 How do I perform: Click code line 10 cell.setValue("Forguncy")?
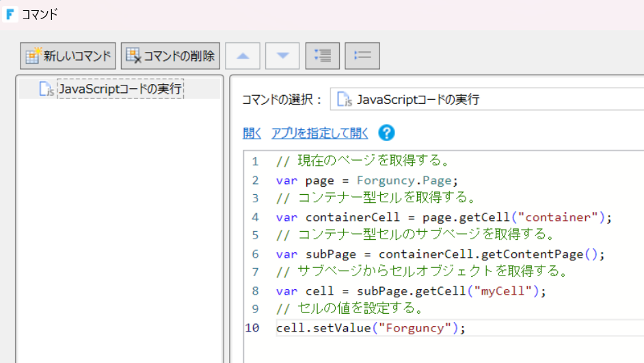click(371, 327)
